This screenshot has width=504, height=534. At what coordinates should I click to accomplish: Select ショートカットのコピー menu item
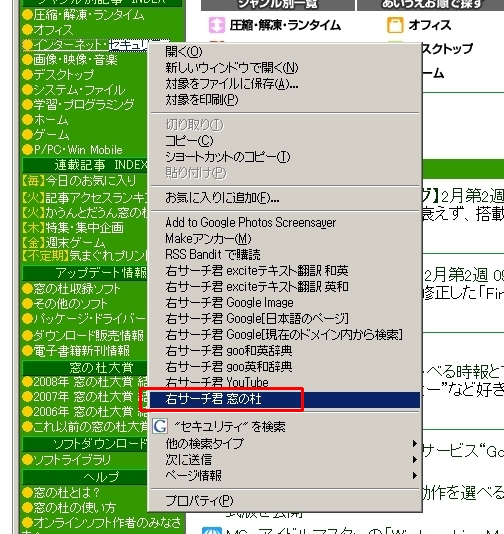285,157
